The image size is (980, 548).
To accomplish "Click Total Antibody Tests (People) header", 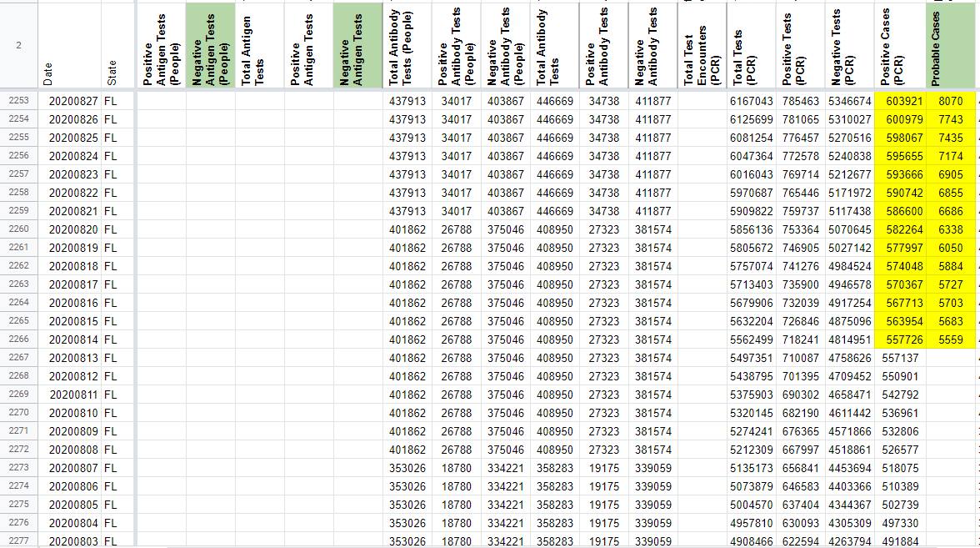I will [x=407, y=45].
